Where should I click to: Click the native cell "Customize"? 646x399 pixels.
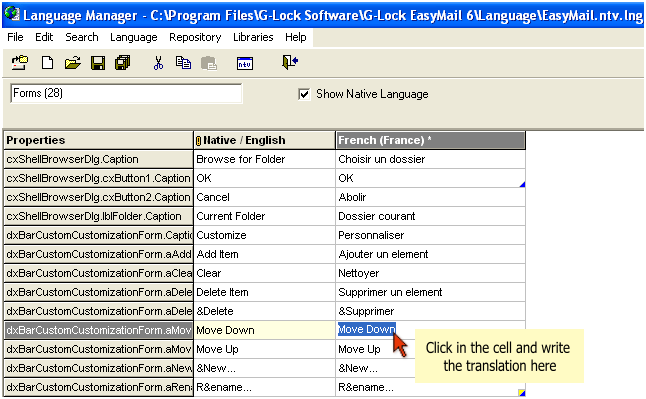pyautogui.click(x=264, y=235)
